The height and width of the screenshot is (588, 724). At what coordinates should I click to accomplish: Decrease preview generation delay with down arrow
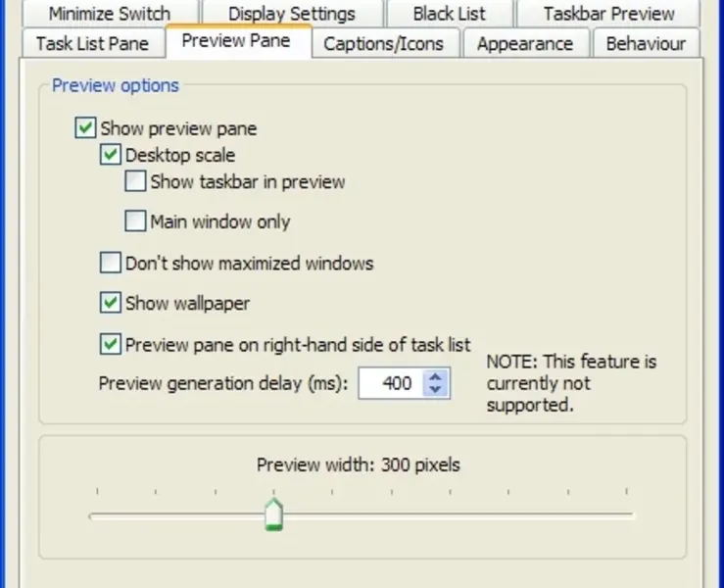pos(436,390)
